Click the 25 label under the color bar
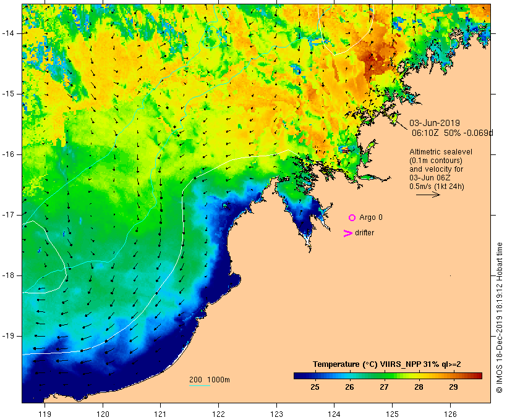Image resolution: width=507 pixels, height=420 pixels. point(315,387)
